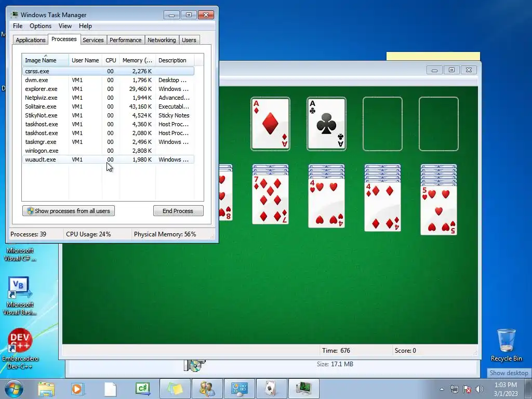Screen dimensions: 532x399
Task: Open the File menu in Task Manager
Action: pos(18,26)
